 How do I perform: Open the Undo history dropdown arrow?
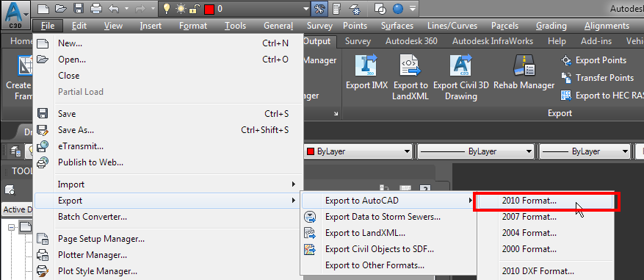tap(127, 9)
